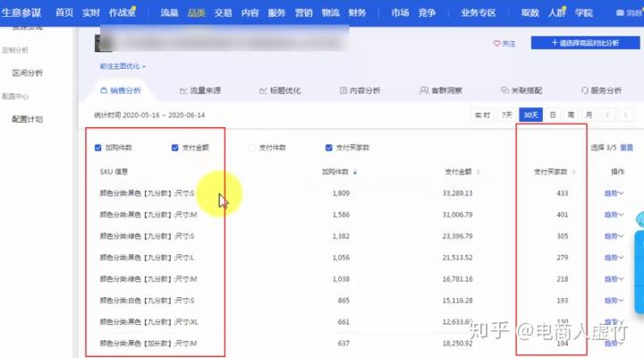Open 品类 in the top navigation

(x=196, y=13)
